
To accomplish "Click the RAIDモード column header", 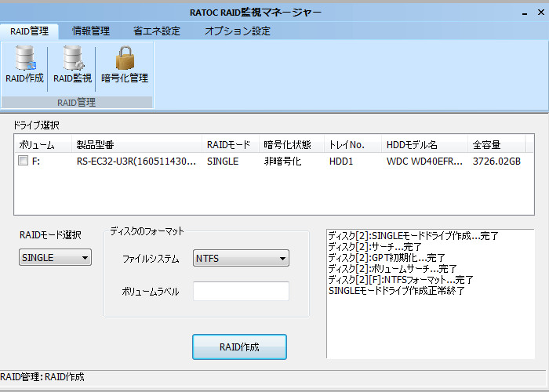I will pos(231,144).
